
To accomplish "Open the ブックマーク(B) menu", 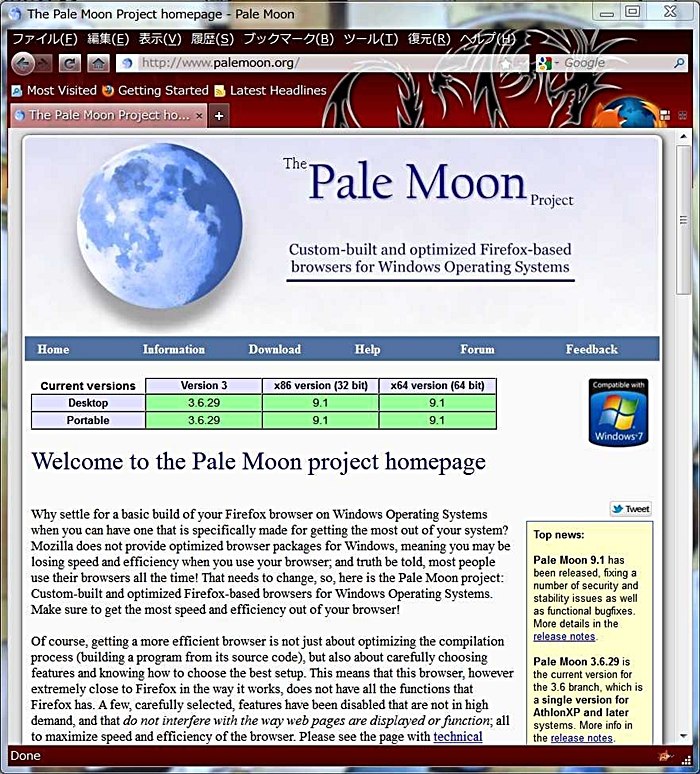I will coord(289,39).
